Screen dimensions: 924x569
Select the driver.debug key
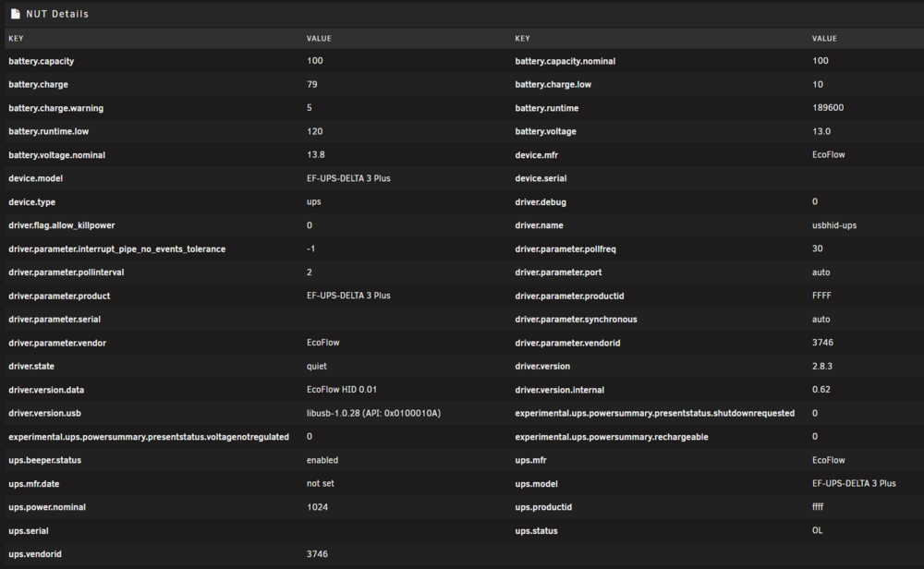click(541, 202)
